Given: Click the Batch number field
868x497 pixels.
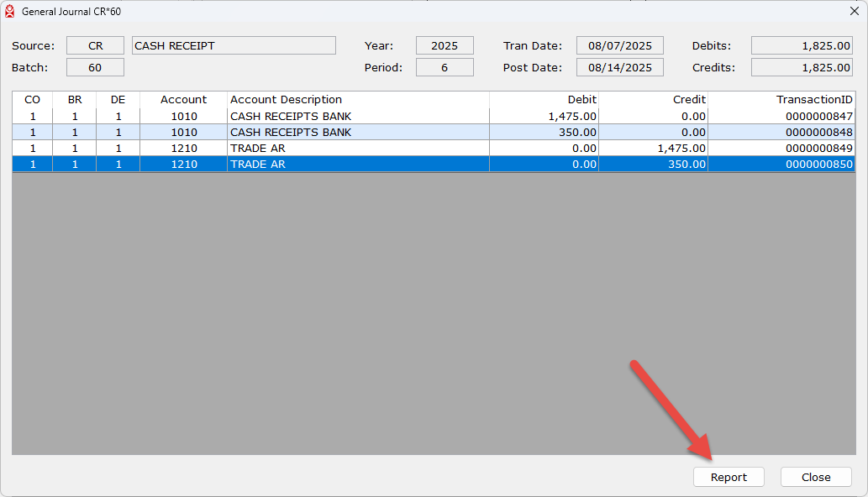Looking at the screenshot, I should pos(95,67).
